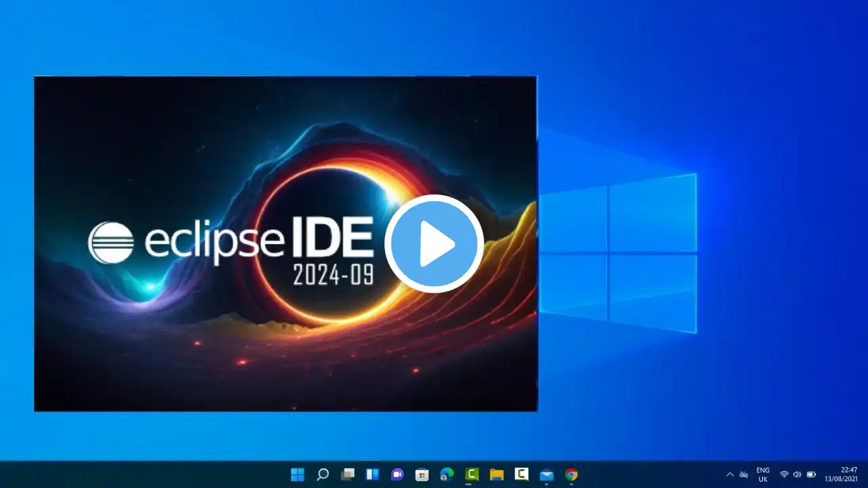Click the Eclipse IDE splash image
Screen dimensions: 868x488
285,243
